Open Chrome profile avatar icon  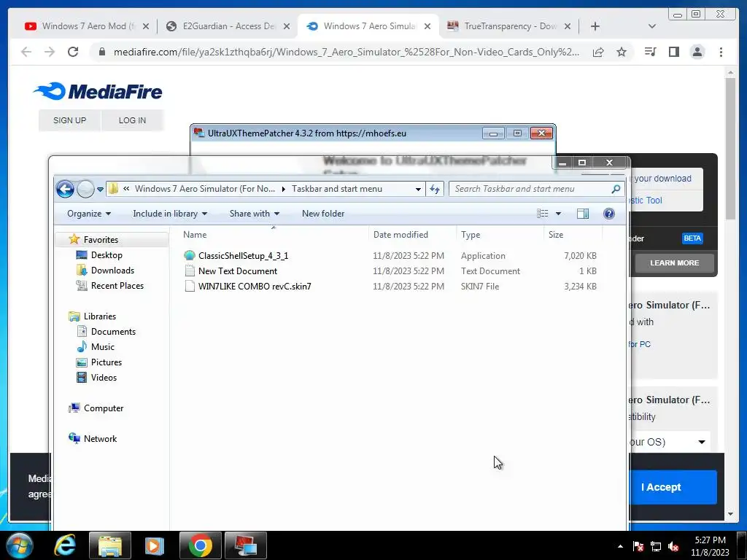pos(697,52)
